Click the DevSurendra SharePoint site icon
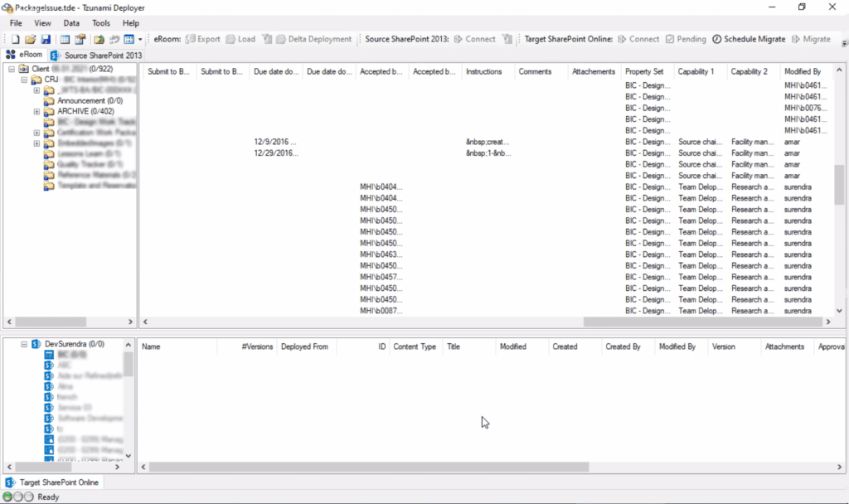This screenshot has width=849, height=504. click(x=36, y=344)
